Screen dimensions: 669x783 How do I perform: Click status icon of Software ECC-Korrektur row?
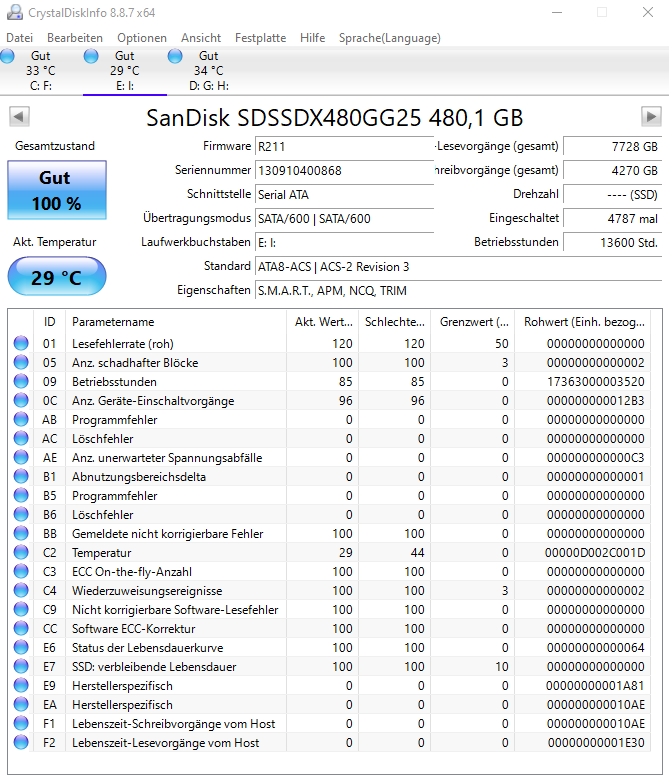click(x=21, y=628)
